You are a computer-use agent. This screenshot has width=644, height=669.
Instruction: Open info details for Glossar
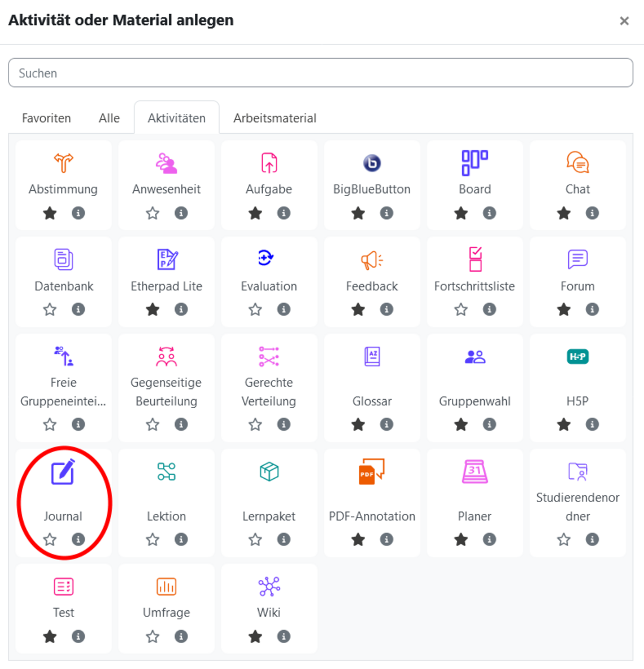tap(386, 425)
